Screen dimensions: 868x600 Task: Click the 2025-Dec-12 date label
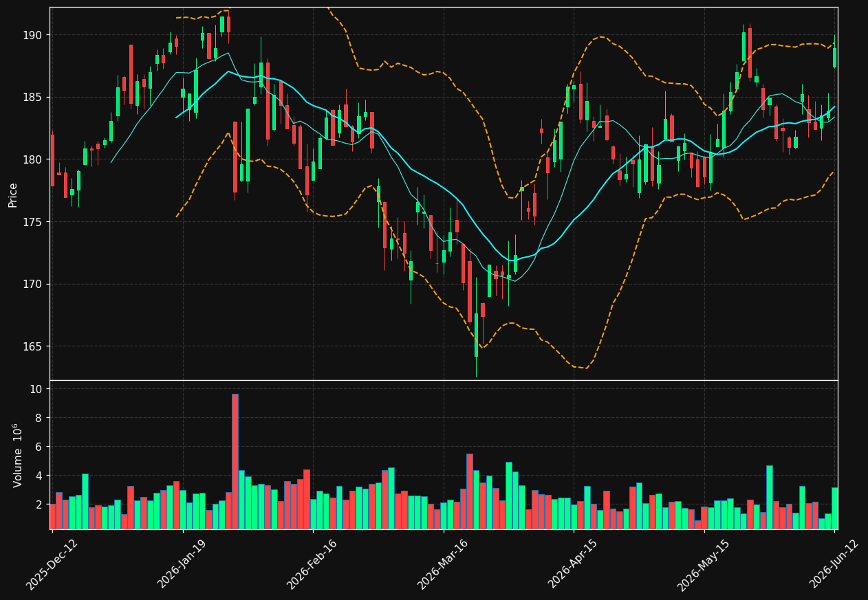point(52,564)
